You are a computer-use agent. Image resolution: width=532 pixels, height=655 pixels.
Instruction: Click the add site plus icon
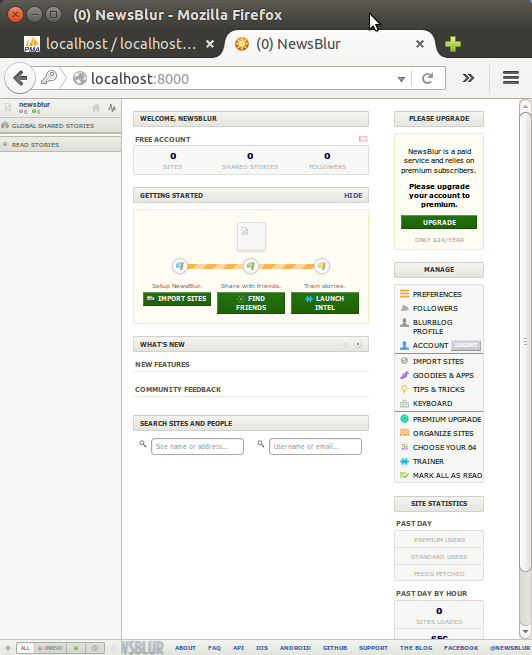[x=8, y=648]
